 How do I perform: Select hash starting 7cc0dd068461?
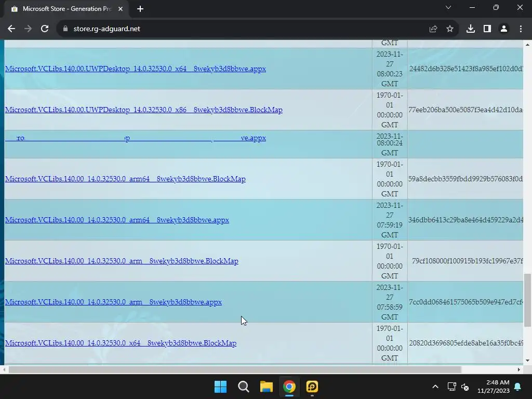(466, 302)
